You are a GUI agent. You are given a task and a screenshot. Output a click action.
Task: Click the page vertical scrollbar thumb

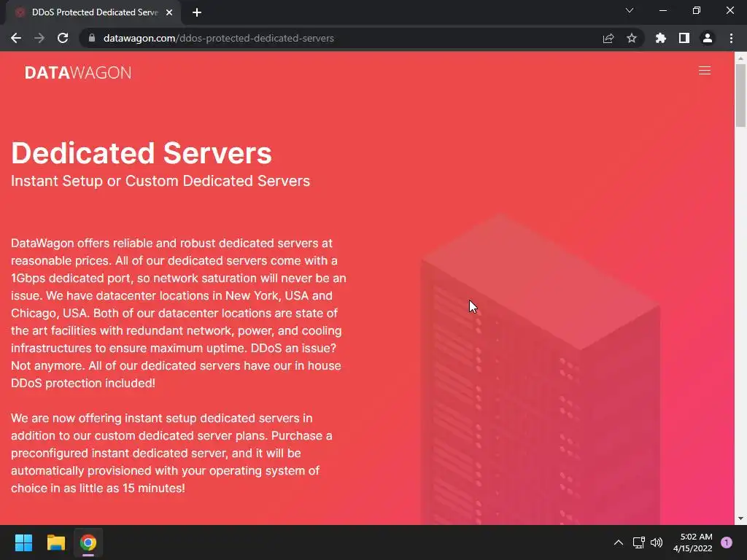pos(740,96)
